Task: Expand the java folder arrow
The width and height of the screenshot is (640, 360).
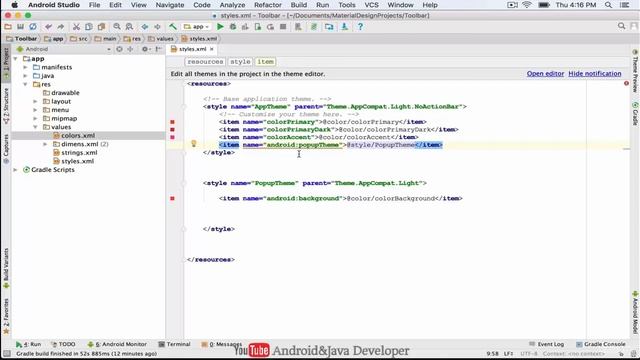Action: 25,76
